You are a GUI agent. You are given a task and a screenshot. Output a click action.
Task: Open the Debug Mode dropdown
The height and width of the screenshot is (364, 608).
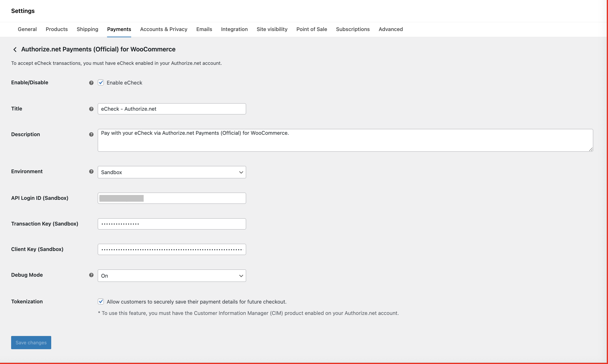172,276
